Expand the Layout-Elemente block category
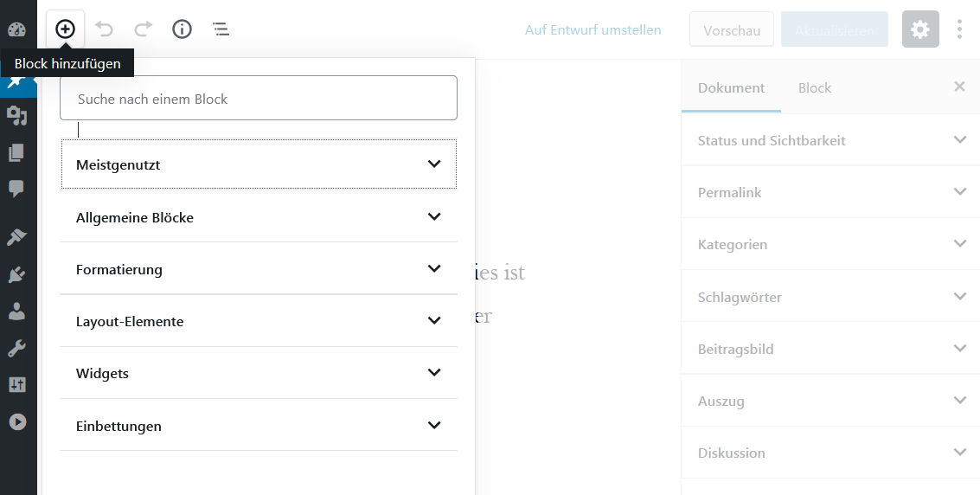Image resolution: width=980 pixels, height=495 pixels. pos(259,320)
